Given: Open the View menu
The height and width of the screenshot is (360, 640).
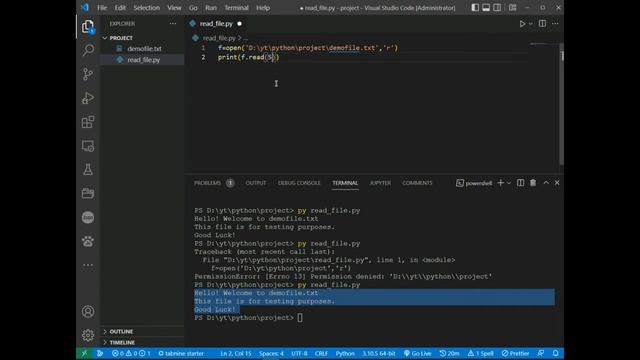Looking at the screenshot, I should (174, 8).
